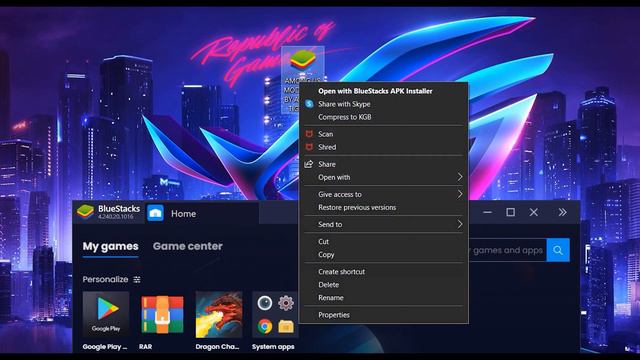This screenshot has height=360, width=640.
Task: Minimize the BlueStacks window
Action: 487,212
